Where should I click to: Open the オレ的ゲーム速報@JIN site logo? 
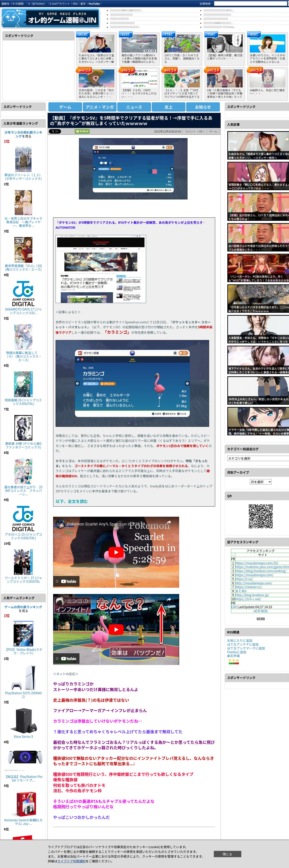pyautogui.click(x=50, y=18)
